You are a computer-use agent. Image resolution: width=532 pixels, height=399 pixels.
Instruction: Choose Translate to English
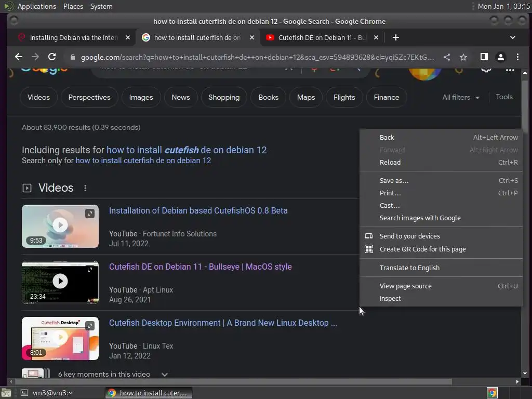(441, 268)
